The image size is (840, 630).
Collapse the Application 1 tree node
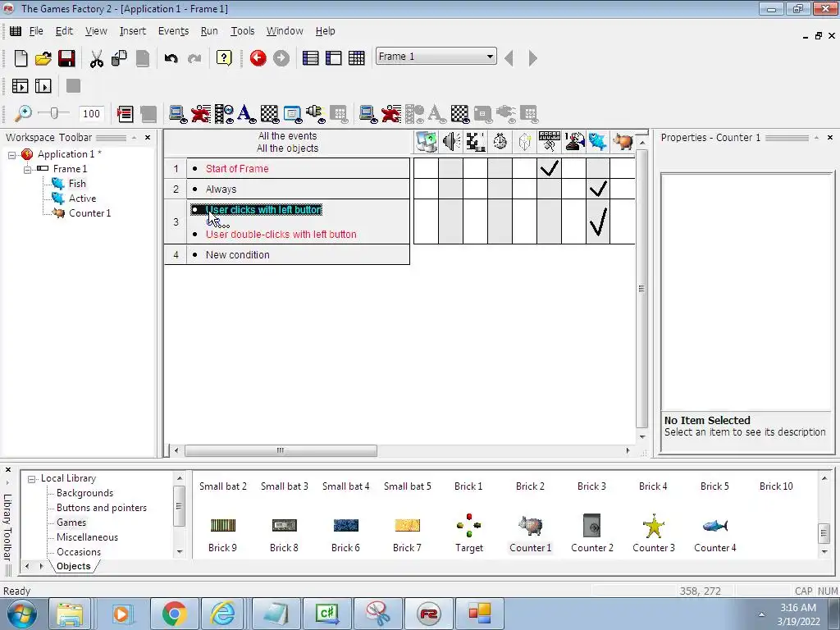coord(12,155)
